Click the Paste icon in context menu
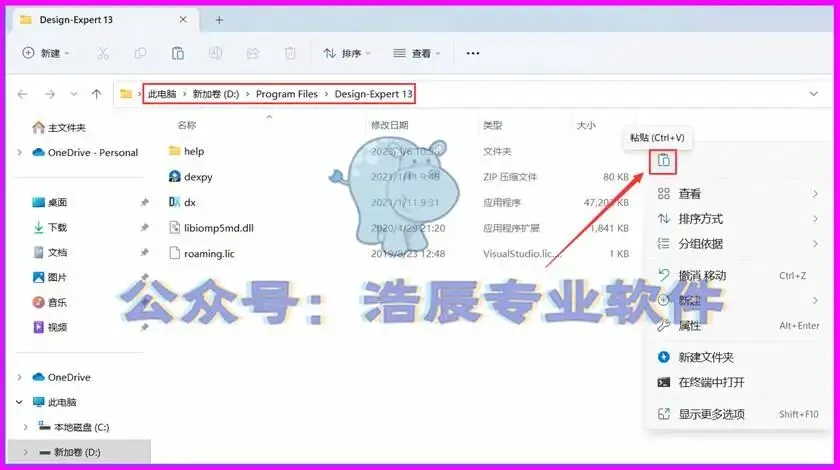840x470 pixels. point(663,161)
